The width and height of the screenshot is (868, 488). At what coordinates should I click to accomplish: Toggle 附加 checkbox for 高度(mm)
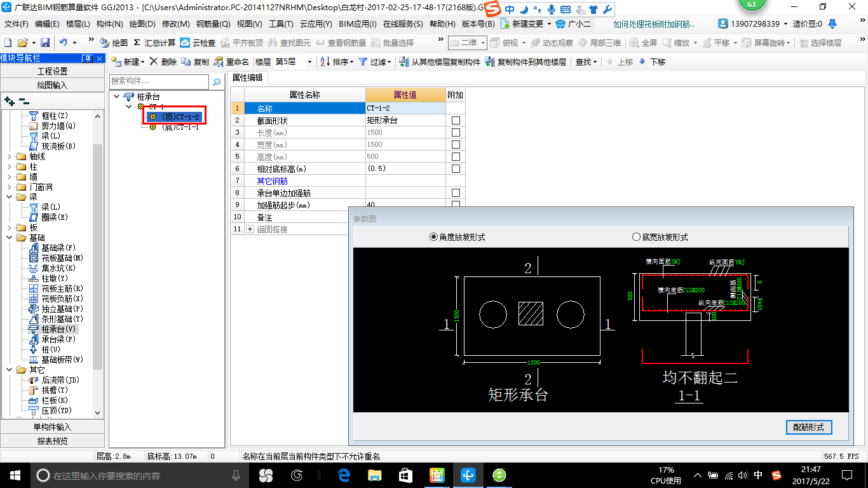(x=456, y=157)
